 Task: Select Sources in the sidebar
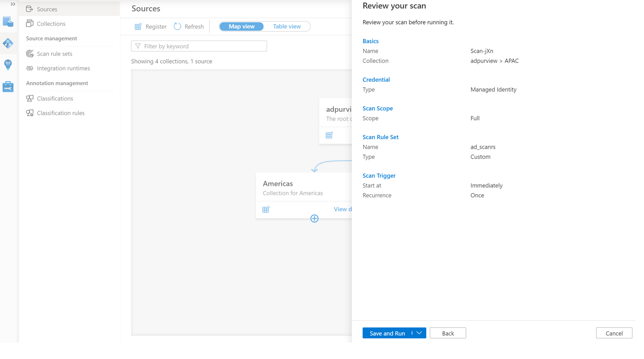coord(47,9)
